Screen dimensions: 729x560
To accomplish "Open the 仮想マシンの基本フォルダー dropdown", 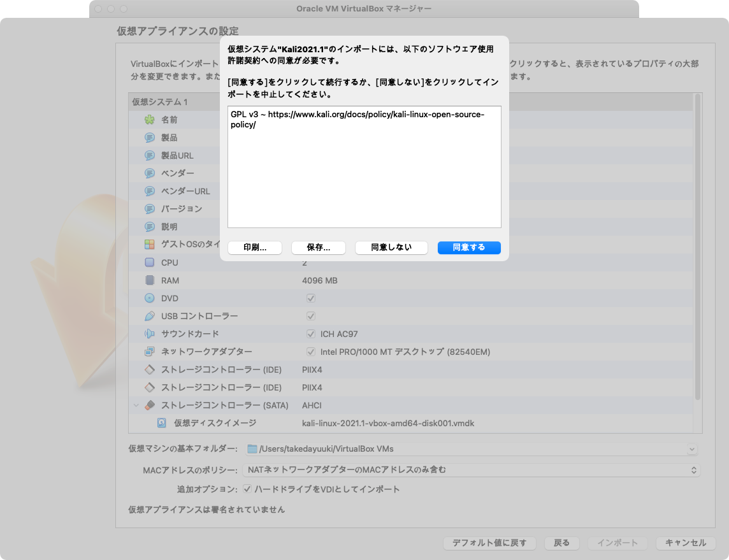I will coord(692,449).
